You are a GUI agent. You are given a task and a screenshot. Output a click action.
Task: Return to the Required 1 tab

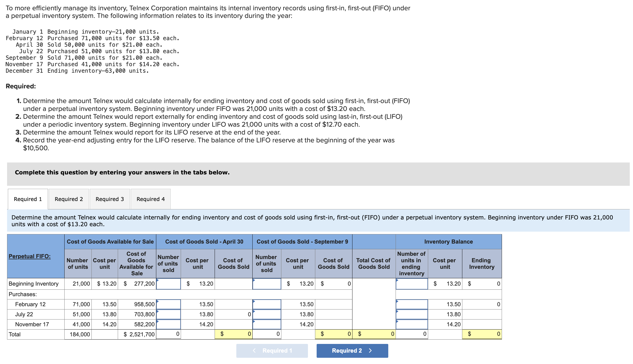pyautogui.click(x=27, y=199)
